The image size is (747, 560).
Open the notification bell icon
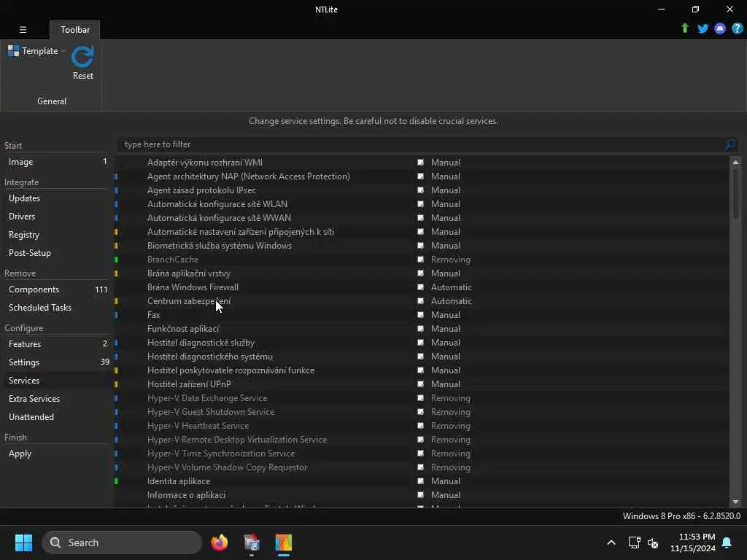point(727,542)
